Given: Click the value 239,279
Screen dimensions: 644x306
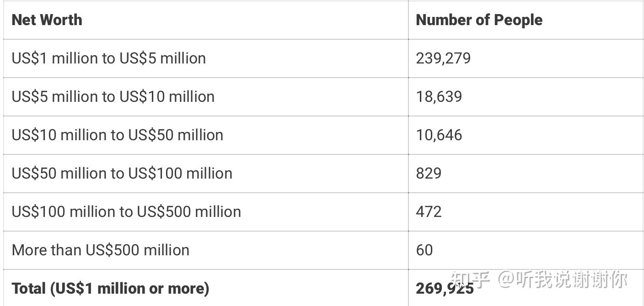Looking at the screenshot, I should 443,58.
